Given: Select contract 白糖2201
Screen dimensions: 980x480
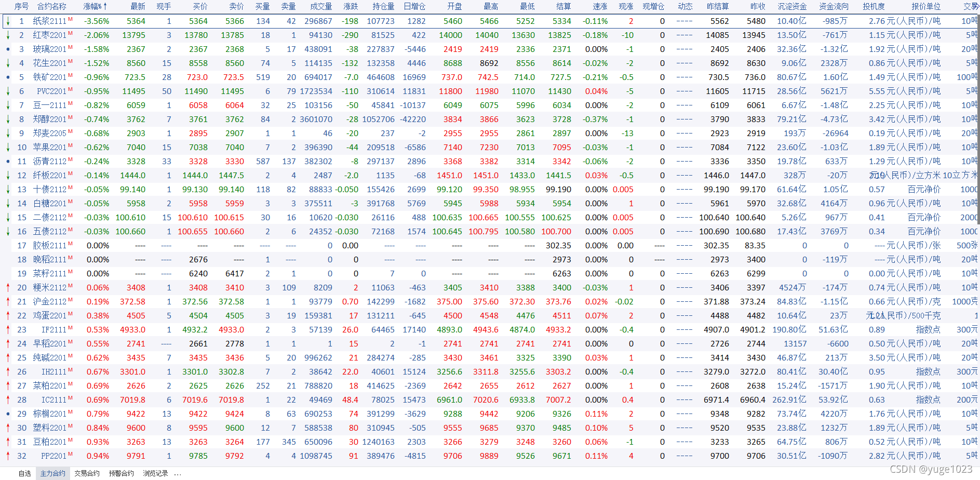Looking at the screenshot, I should click(x=49, y=204).
